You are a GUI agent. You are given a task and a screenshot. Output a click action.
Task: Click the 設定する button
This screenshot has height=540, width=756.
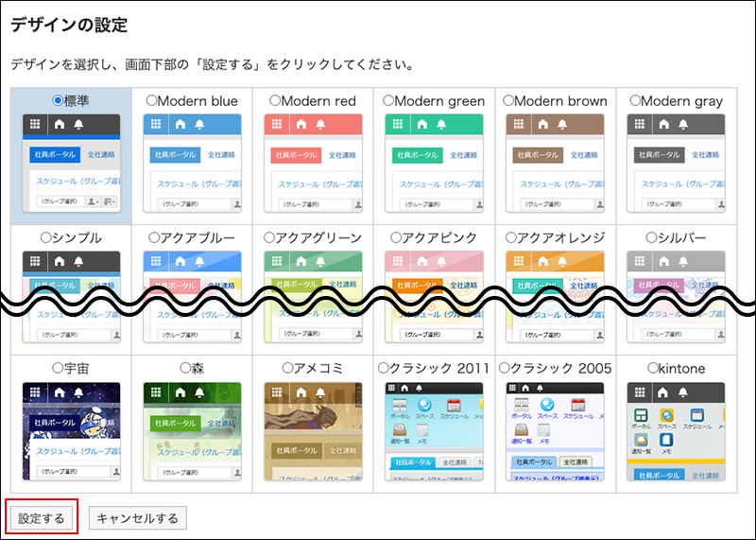point(42,517)
